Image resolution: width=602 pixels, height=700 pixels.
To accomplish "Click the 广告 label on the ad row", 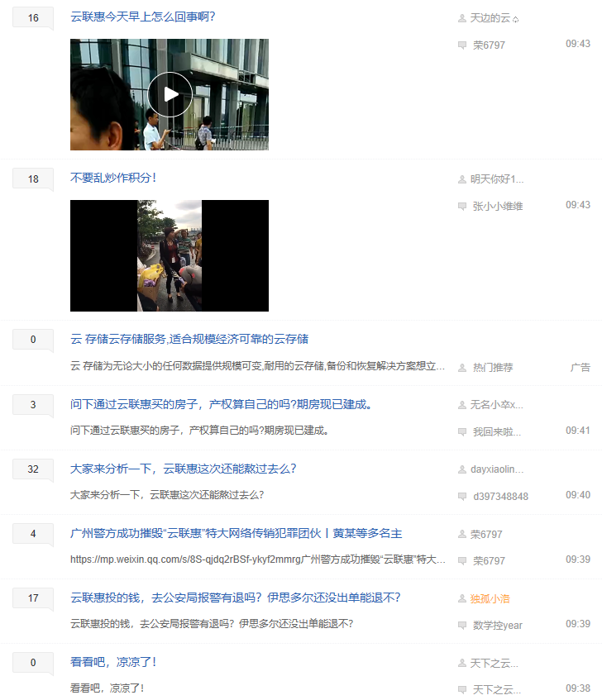I will 580,368.
